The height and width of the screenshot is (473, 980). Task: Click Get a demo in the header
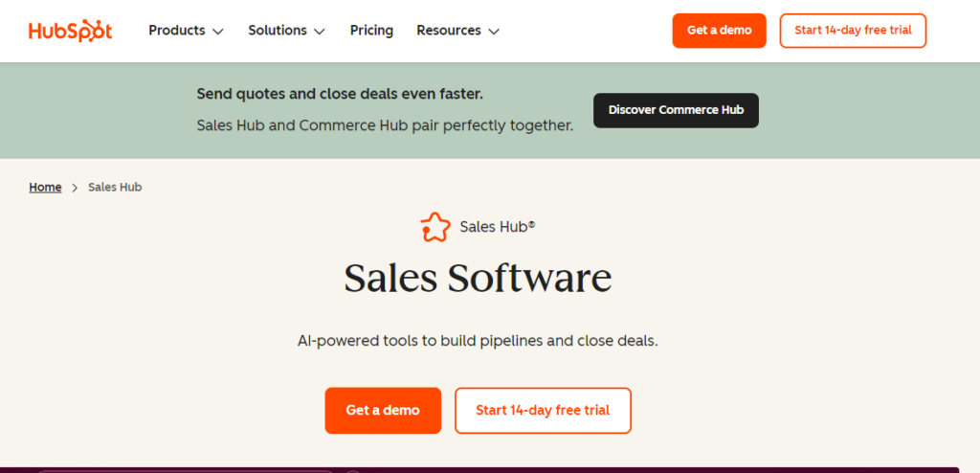tap(720, 31)
